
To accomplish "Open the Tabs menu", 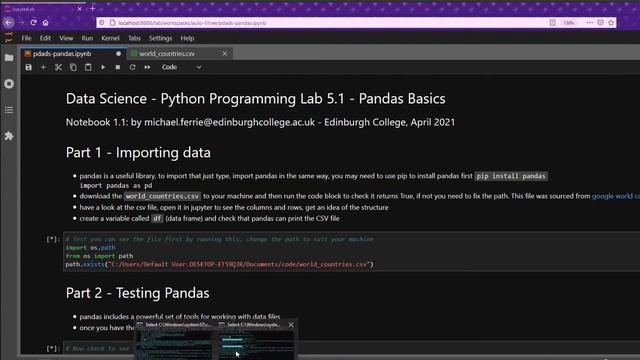I will (x=134, y=38).
